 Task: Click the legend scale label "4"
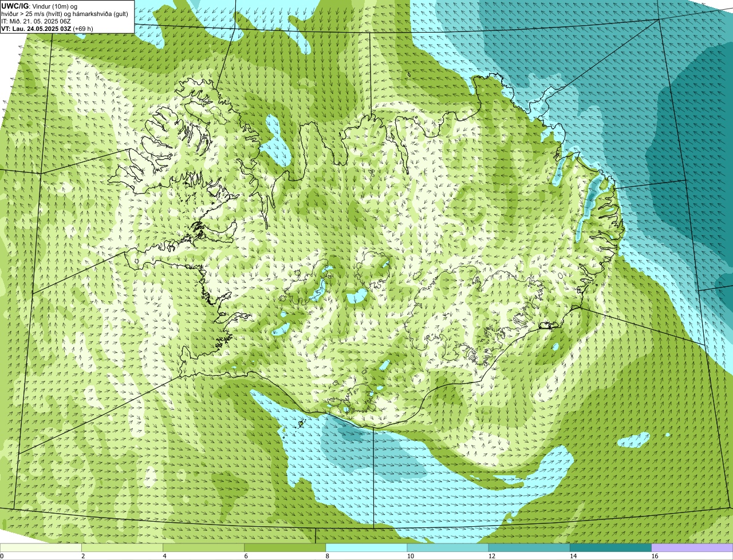[x=164, y=557]
